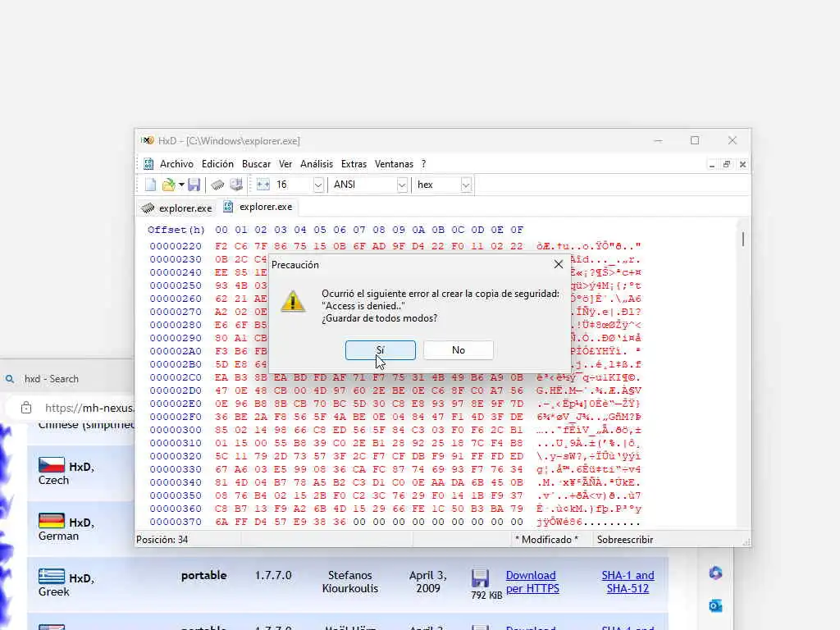Click the Outlook icon in browser sidebar

(715, 606)
